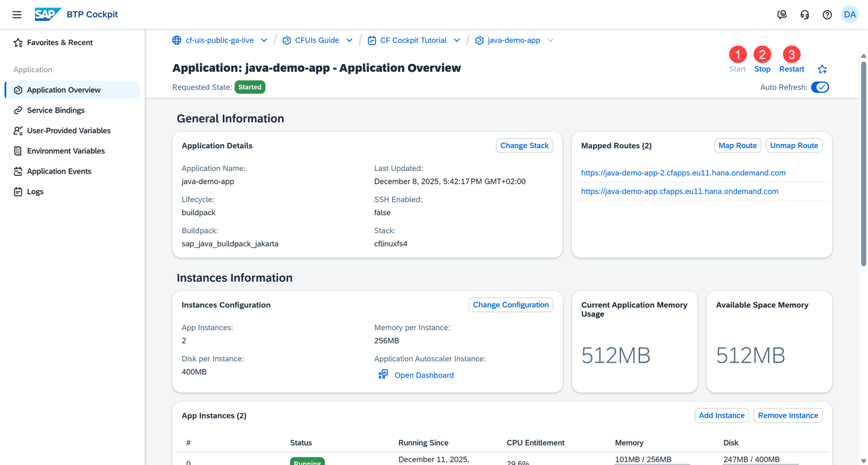Screen dimensions: 868x465
Task: Click the Mapped Routes (2) title
Action: [x=616, y=146]
